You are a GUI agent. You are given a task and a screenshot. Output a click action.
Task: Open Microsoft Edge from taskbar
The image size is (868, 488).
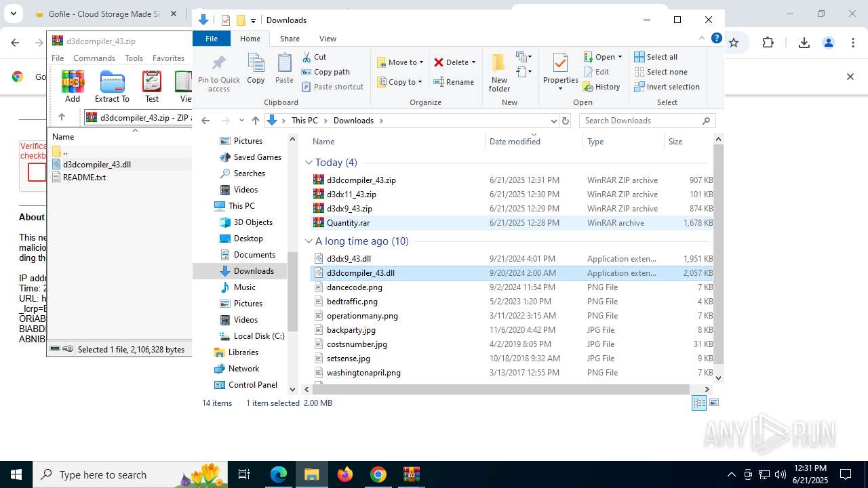coord(279,474)
